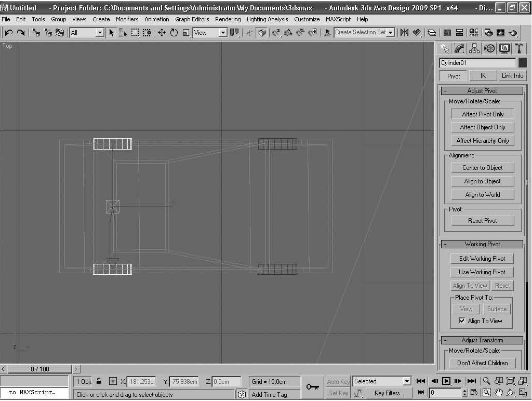Switch to the Link Info tab
The width and height of the screenshot is (532, 401).
[x=512, y=76]
